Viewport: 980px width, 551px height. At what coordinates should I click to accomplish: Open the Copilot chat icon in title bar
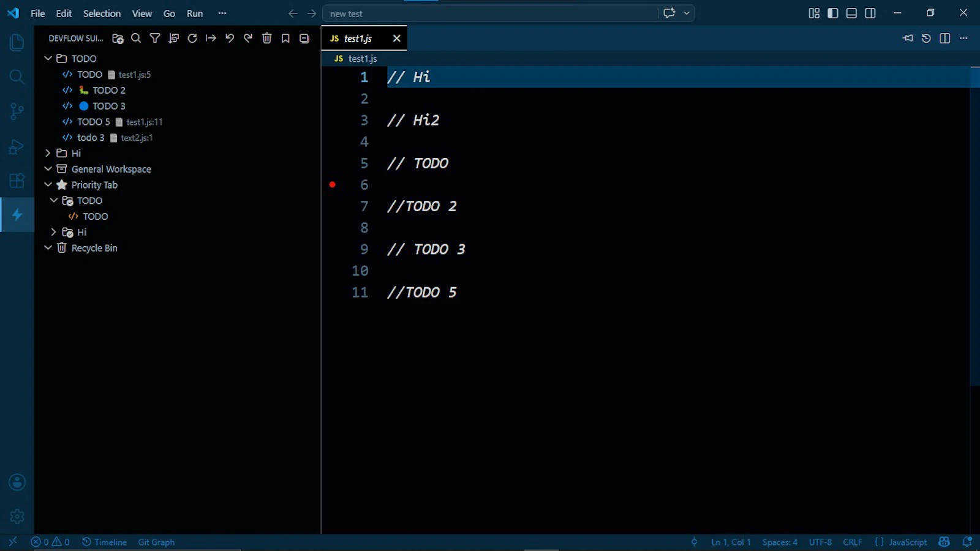click(x=669, y=13)
